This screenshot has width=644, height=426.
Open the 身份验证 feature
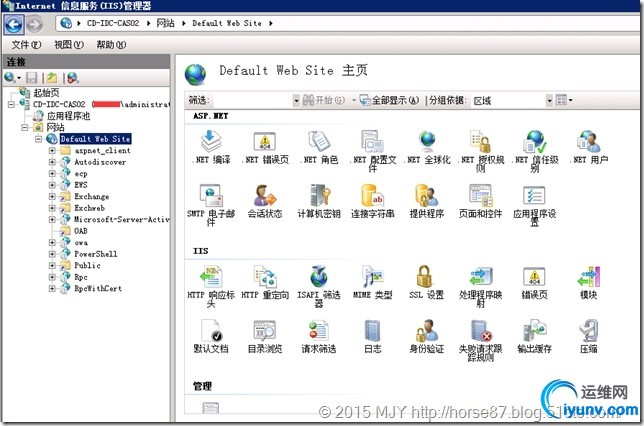tap(427, 336)
